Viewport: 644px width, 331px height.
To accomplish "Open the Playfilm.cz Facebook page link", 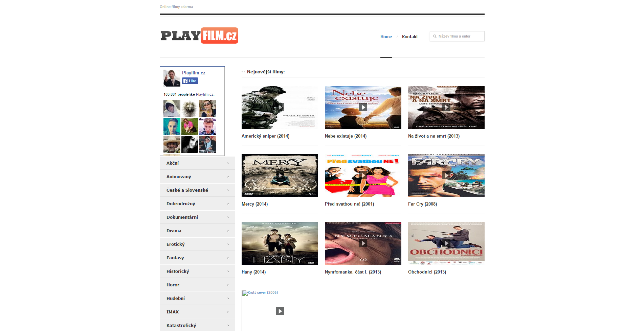I will click(194, 73).
